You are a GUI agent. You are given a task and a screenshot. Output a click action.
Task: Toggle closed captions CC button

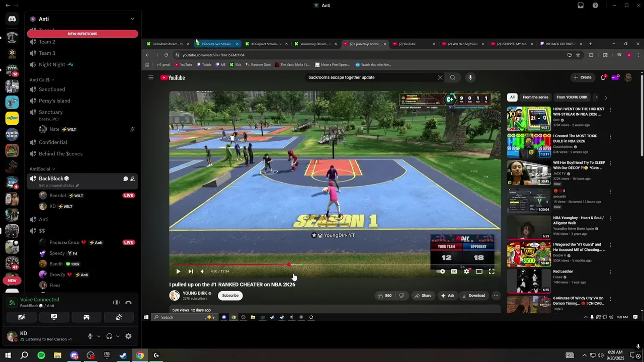tap(454, 271)
